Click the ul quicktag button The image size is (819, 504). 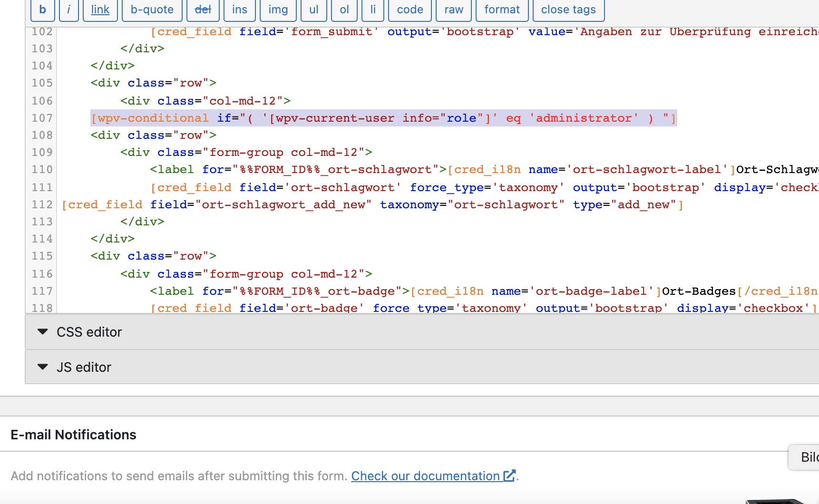click(314, 10)
